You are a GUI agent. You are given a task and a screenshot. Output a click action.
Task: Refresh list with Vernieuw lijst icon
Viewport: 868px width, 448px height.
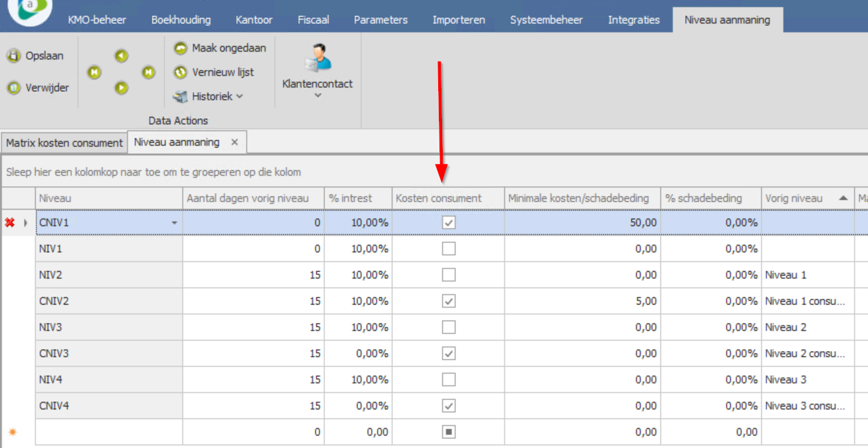pyautogui.click(x=180, y=72)
